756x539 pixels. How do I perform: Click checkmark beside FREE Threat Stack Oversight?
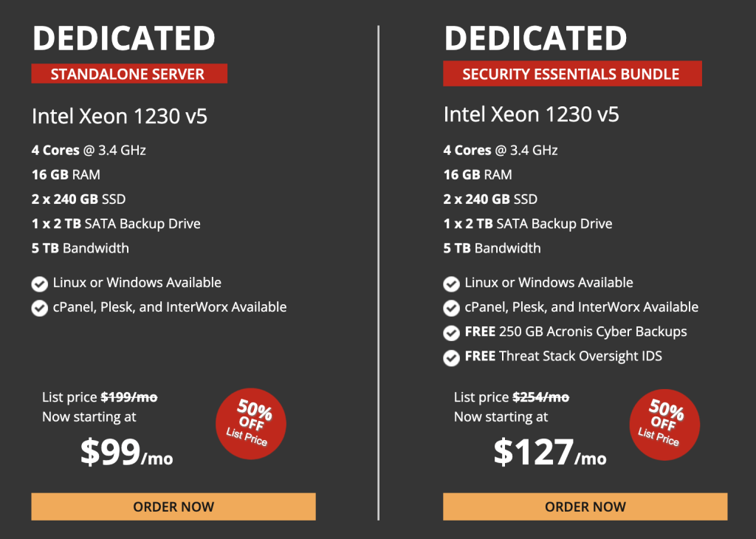click(451, 357)
